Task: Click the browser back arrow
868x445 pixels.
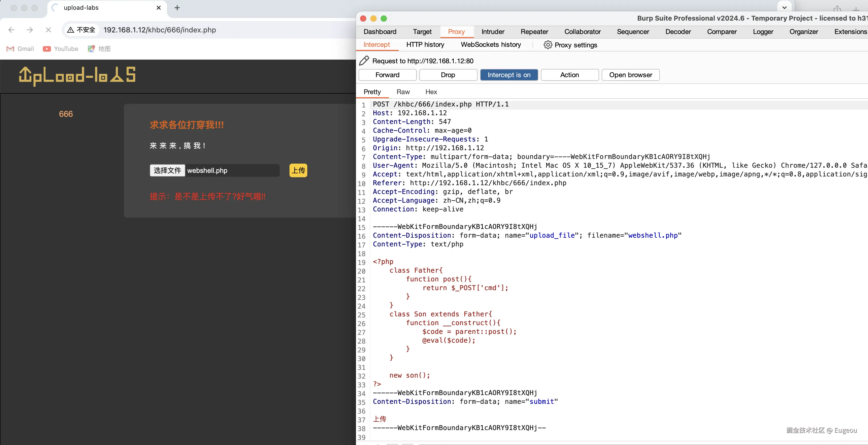Action: [11, 30]
